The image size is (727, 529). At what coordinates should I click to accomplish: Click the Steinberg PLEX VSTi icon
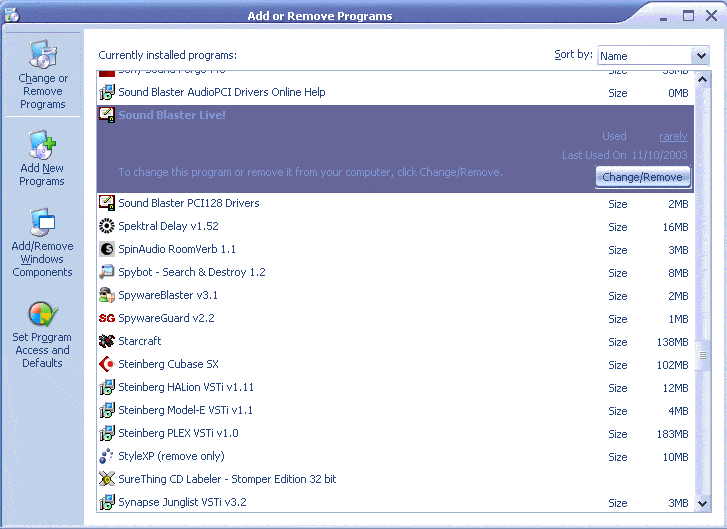(x=107, y=433)
